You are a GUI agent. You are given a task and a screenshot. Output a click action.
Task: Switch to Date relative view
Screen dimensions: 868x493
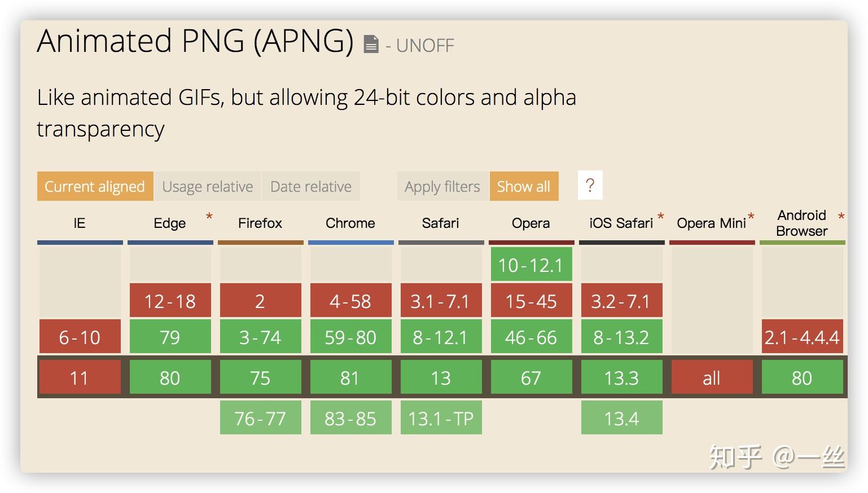coord(310,186)
